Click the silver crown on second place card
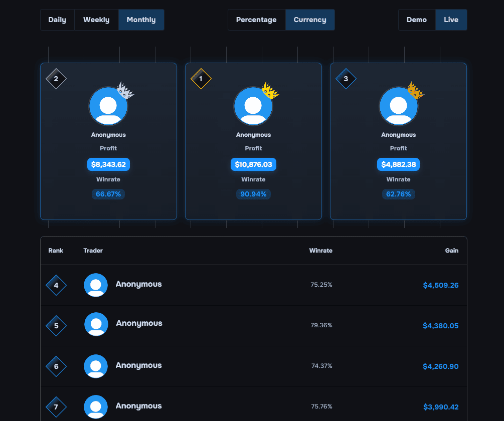This screenshot has width=504, height=421. (125, 91)
